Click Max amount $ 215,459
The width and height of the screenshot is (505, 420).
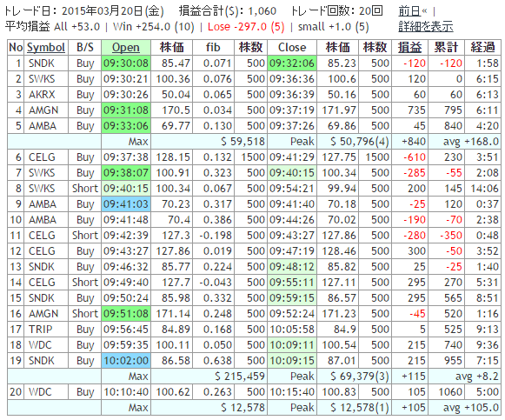coord(240,377)
